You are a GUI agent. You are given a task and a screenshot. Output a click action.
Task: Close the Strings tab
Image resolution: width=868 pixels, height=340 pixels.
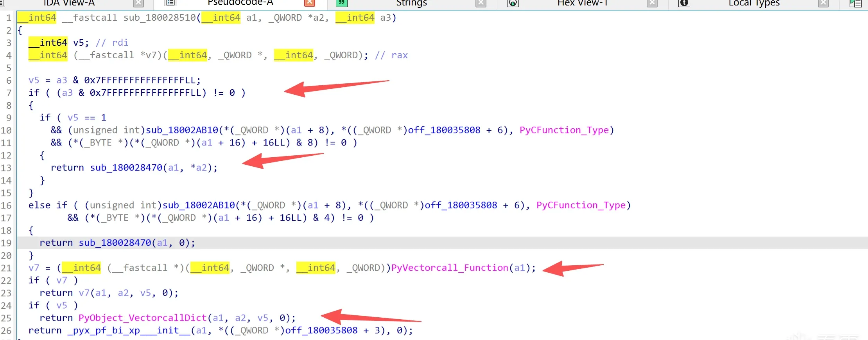click(x=481, y=3)
